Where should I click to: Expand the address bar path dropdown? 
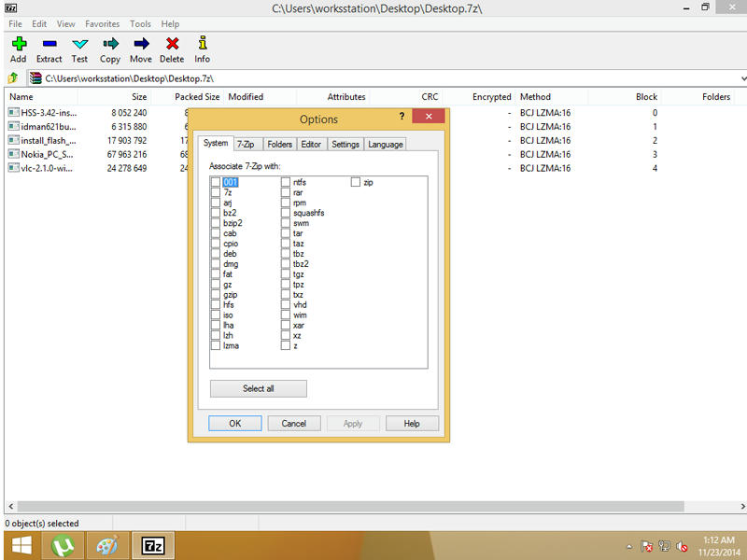pos(742,78)
